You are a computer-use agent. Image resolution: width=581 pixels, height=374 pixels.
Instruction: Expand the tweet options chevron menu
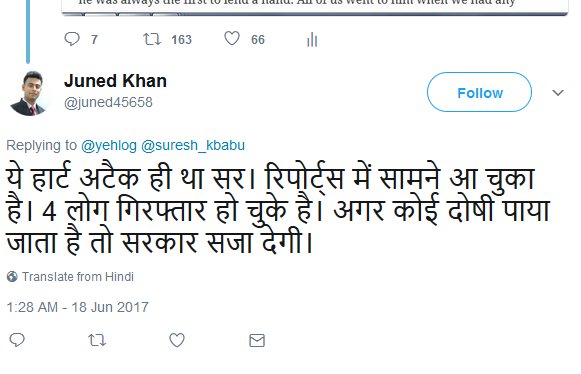(558, 92)
